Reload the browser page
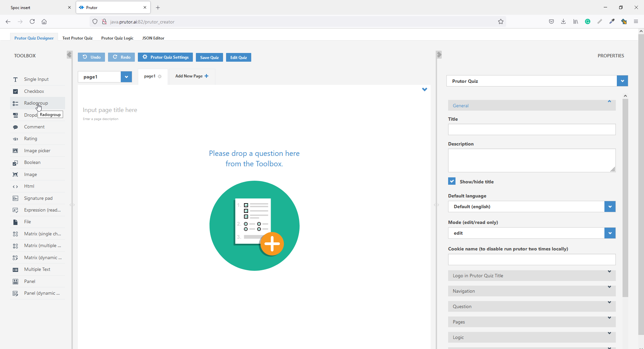 click(x=32, y=22)
